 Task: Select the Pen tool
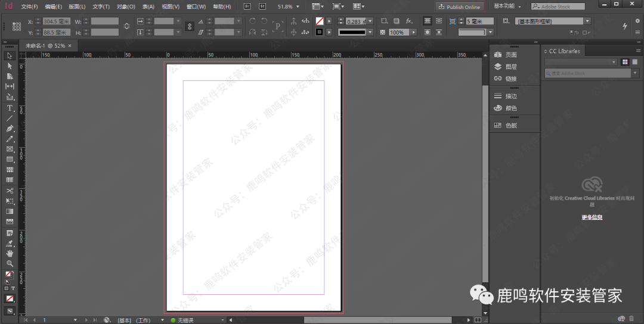(x=10, y=128)
